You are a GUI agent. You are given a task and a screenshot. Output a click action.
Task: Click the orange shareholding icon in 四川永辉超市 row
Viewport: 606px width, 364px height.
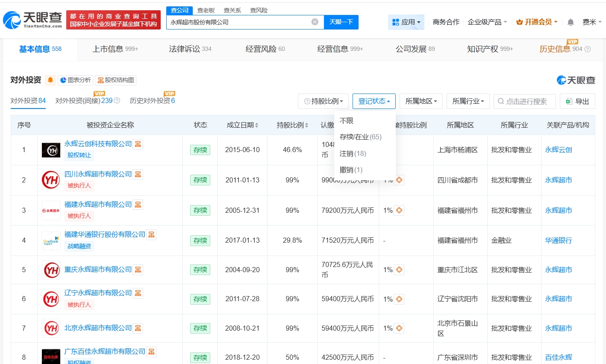(x=399, y=180)
